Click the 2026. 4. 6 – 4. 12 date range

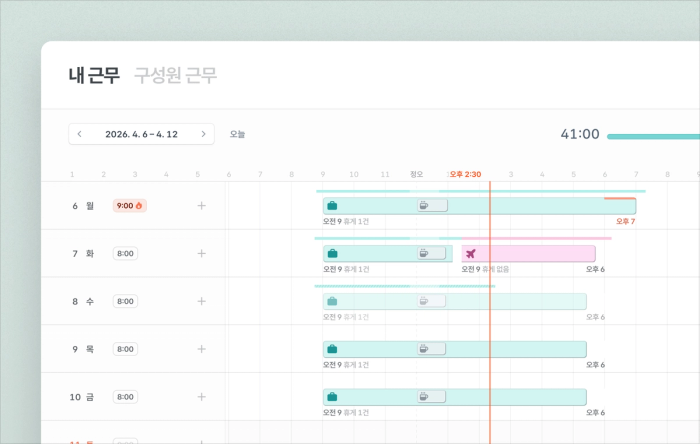coord(141,134)
